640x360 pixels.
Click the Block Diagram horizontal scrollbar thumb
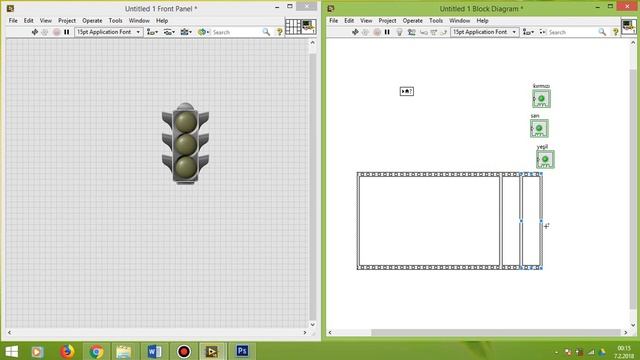point(496,333)
